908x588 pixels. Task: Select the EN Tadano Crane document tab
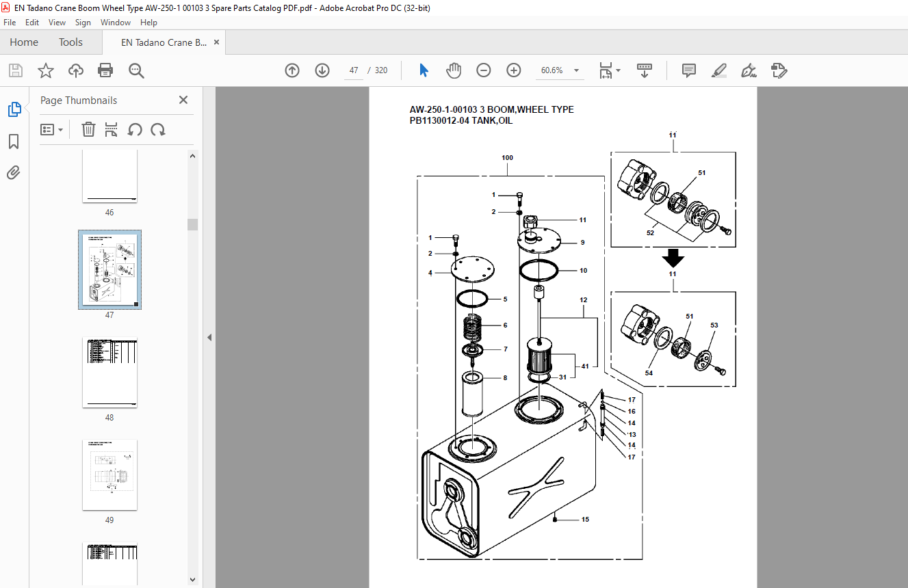pos(164,42)
